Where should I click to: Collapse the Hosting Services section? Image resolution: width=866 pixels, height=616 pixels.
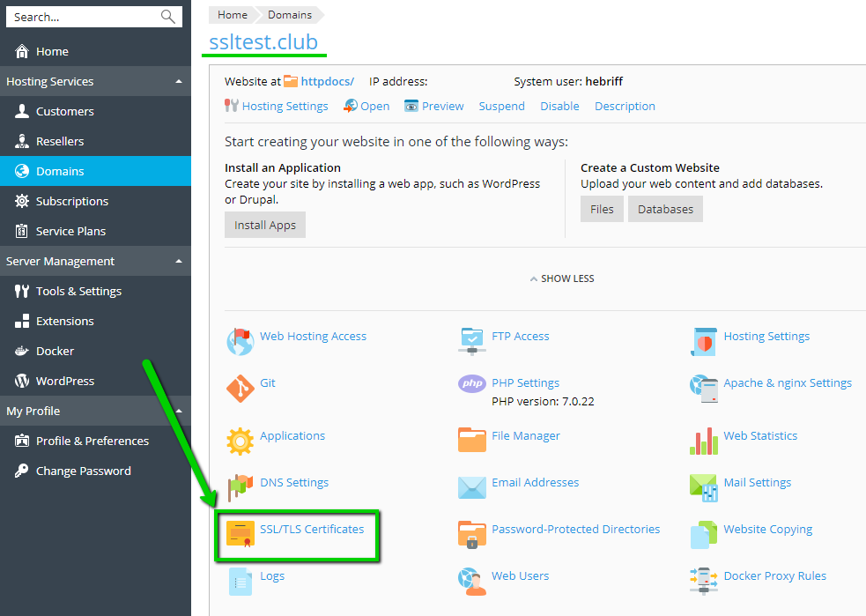[179, 82]
